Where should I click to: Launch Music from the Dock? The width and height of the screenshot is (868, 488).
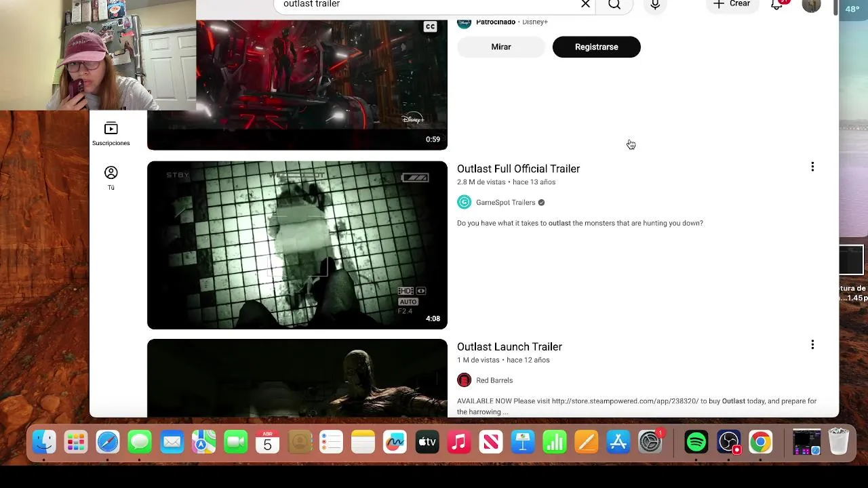tap(459, 443)
